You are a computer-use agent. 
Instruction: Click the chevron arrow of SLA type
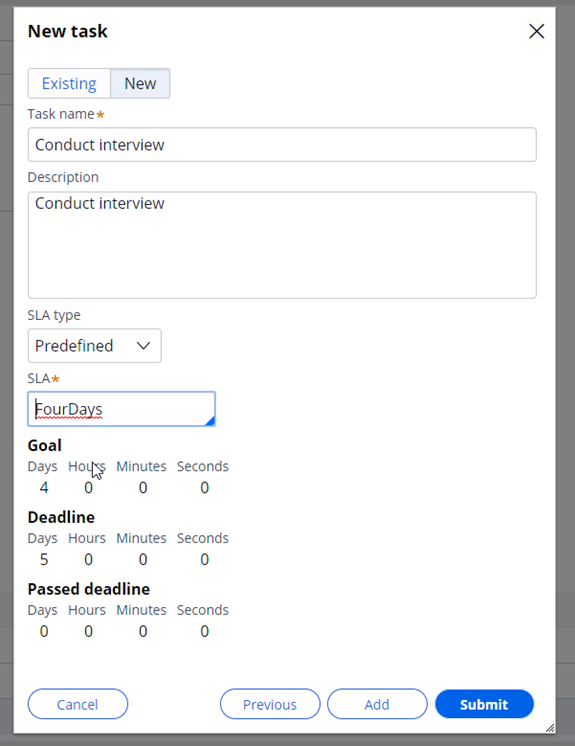pyautogui.click(x=143, y=346)
